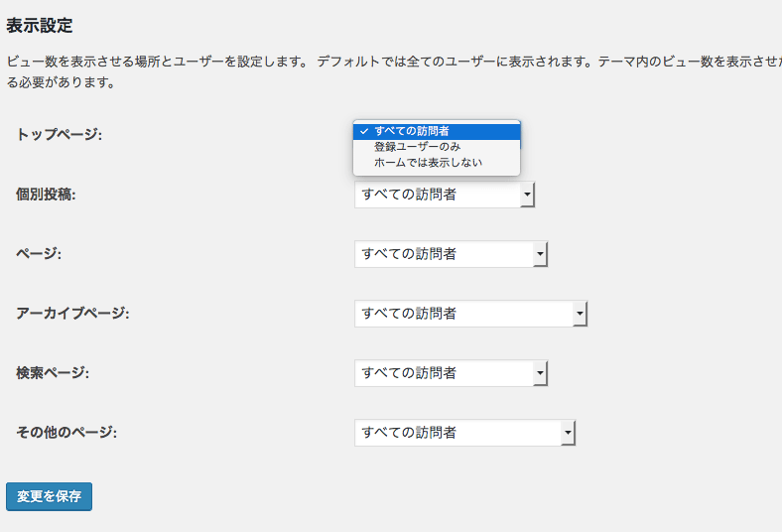782x532 pixels.
Task: Click the トップページ label
Action: click(59, 135)
